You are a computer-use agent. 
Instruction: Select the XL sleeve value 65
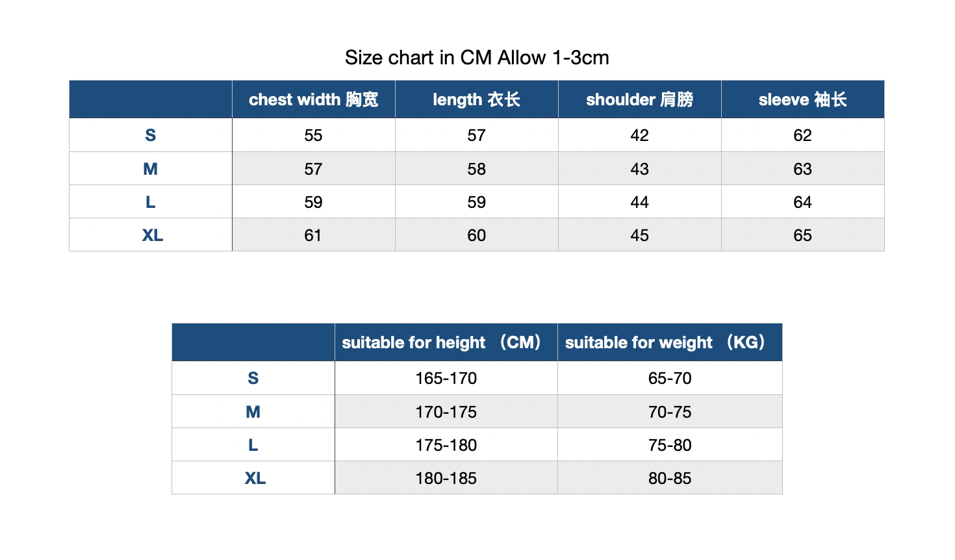(x=802, y=235)
